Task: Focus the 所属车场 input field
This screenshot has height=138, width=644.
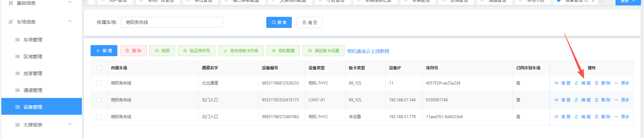Action: pos(172,22)
